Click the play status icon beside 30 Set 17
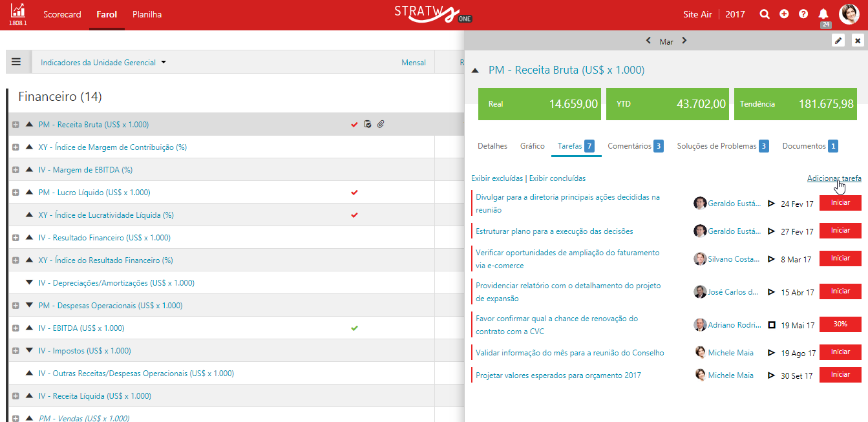Screen dimensions: 868x422 [771, 375]
